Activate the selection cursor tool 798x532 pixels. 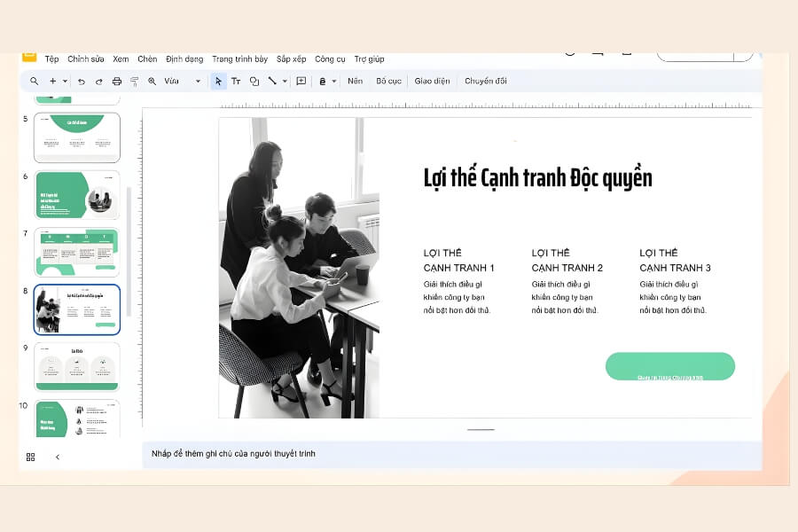pos(218,81)
